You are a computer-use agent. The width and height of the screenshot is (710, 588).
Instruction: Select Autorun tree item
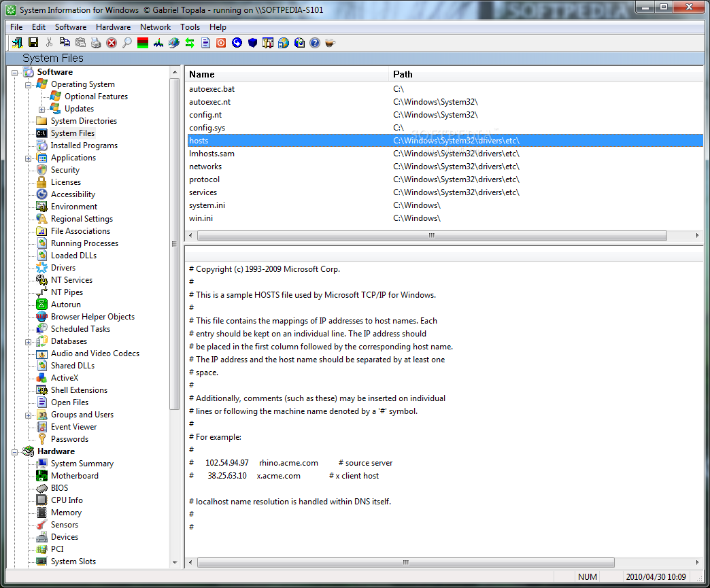point(66,304)
